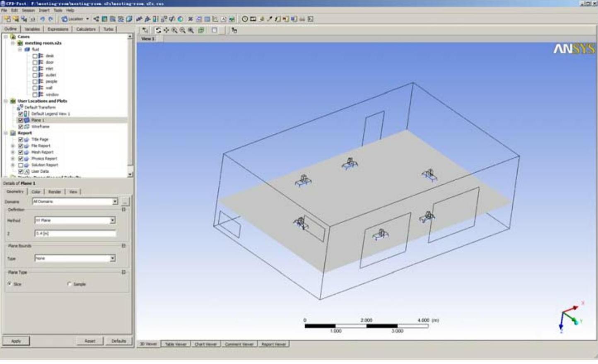The height and width of the screenshot is (364, 598).
Task: Click the Rotate view tool icon
Action: click(x=158, y=30)
